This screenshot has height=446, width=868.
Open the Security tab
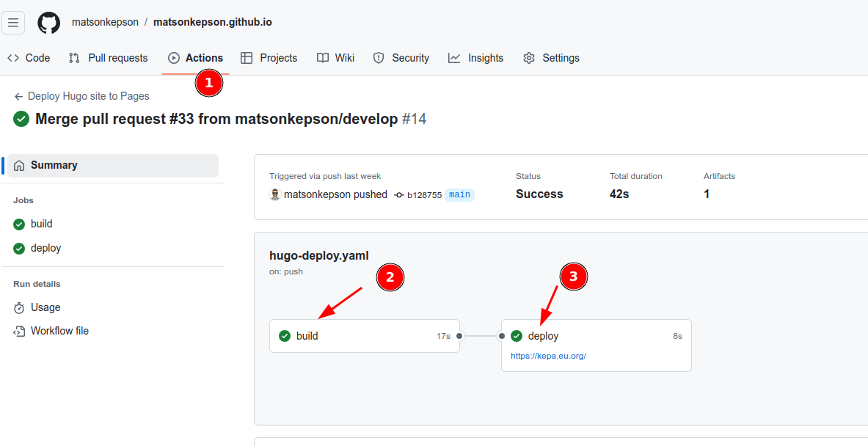(x=401, y=58)
